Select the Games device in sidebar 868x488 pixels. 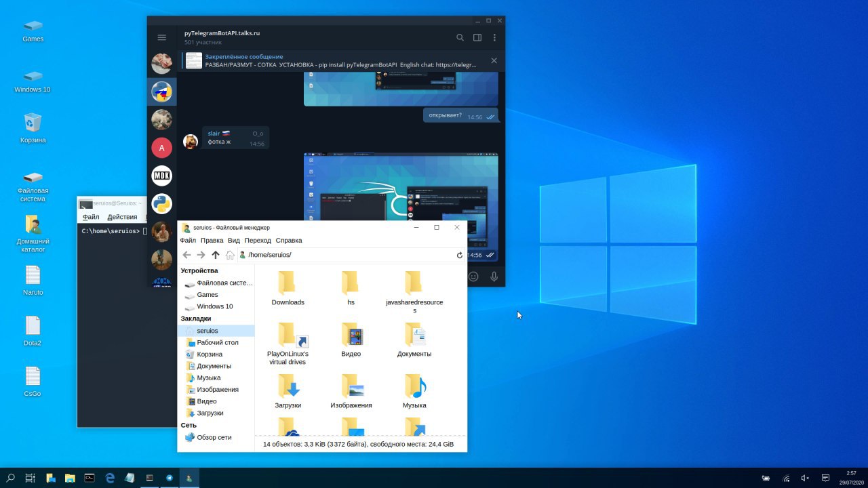click(x=216, y=294)
